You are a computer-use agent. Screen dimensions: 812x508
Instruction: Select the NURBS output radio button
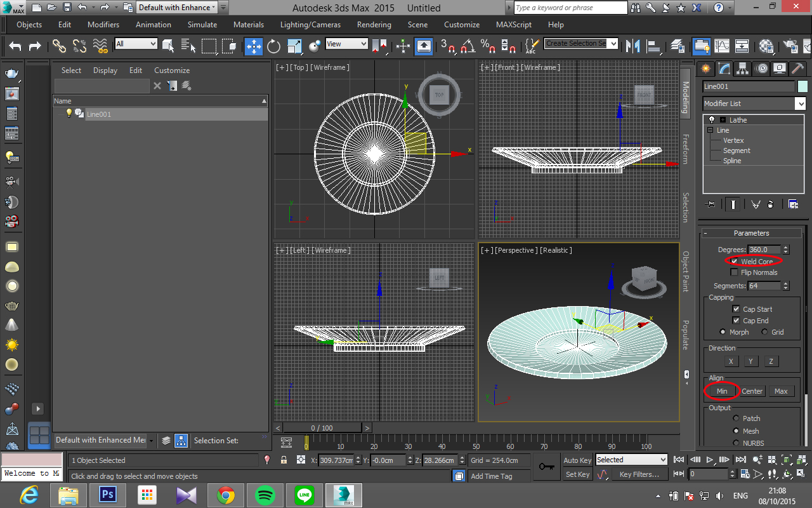point(737,443)
